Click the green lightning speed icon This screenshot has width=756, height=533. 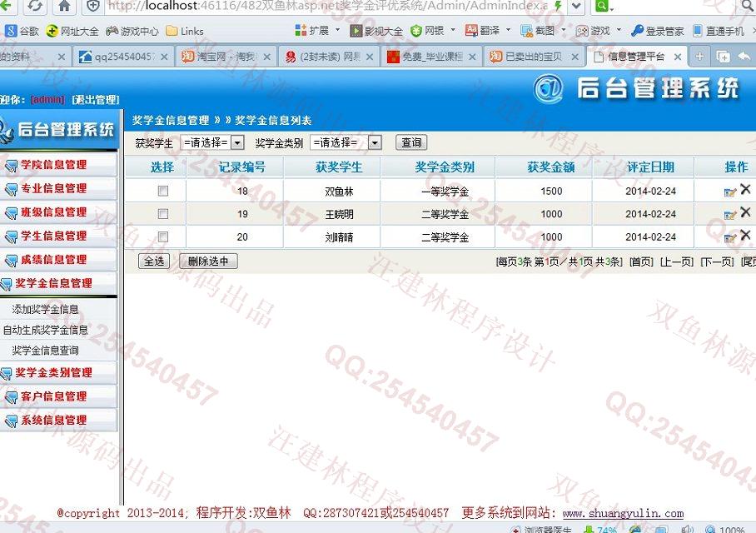558,6
